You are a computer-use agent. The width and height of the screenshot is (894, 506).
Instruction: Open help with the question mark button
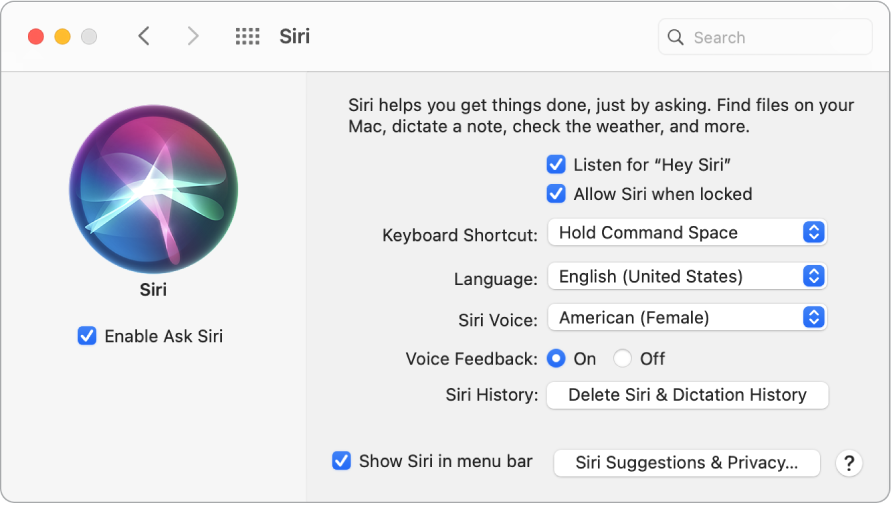[x=849, y=463]
